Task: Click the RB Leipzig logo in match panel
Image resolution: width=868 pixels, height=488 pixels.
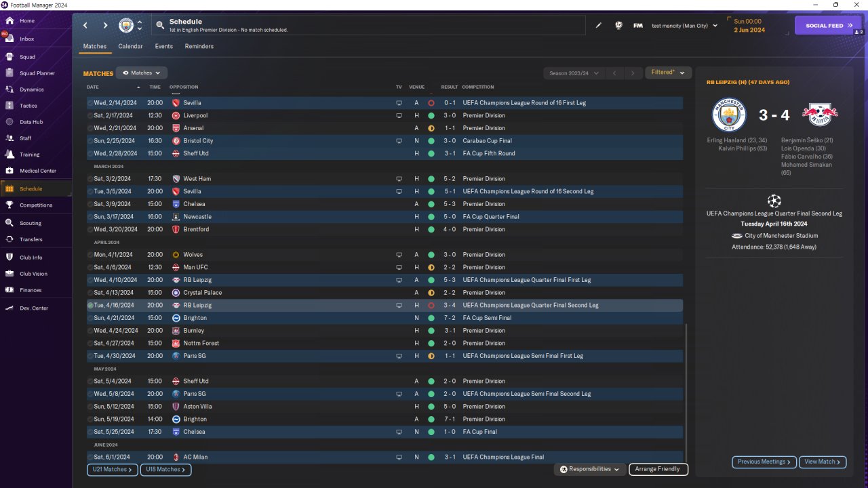Action: [x=819, y=115]
